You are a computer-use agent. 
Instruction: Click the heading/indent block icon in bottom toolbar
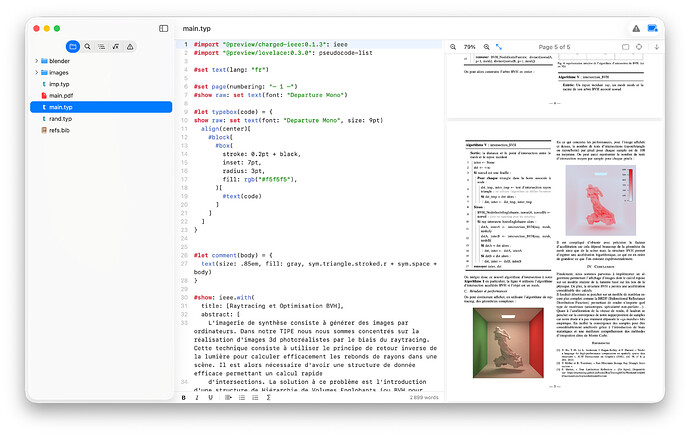pos(228,397)
